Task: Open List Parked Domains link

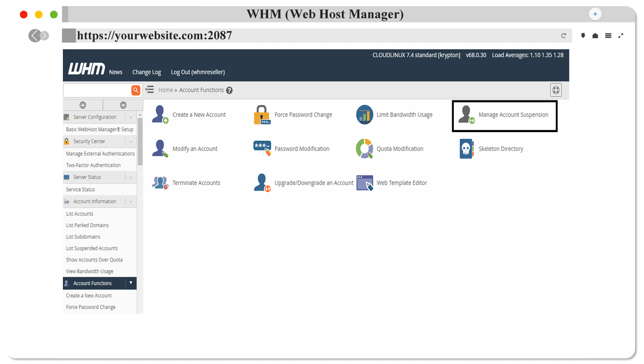Action: [87, 225]
